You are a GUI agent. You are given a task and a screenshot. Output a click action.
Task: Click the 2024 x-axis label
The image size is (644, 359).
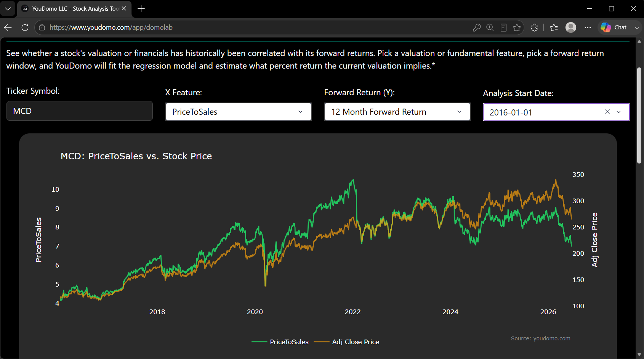450,312
